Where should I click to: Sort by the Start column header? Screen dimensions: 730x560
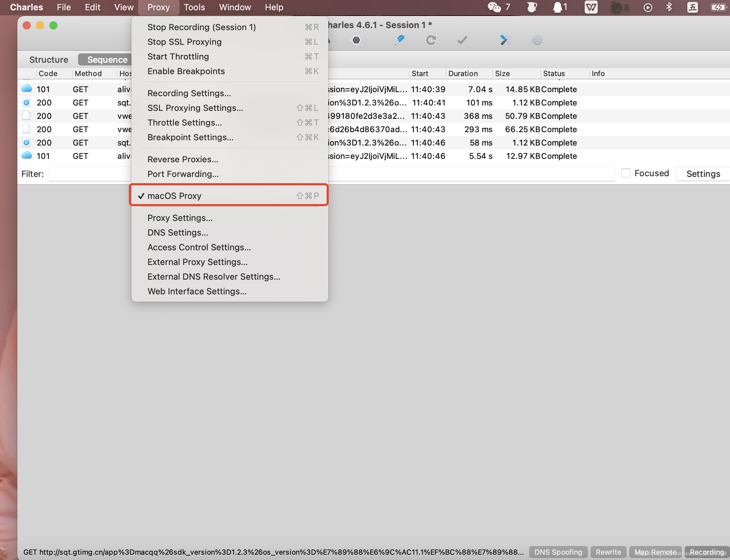[x=427, y=73]
